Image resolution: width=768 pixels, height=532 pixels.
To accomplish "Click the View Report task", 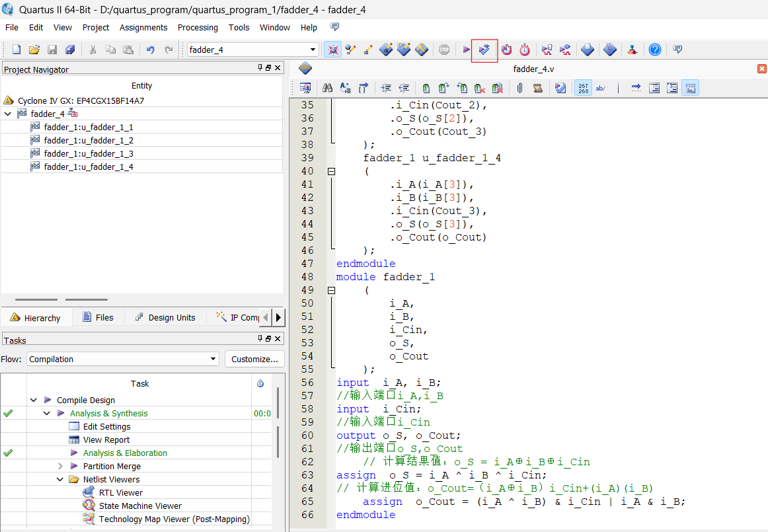I will pyautogui.click(x=106, y=439).
